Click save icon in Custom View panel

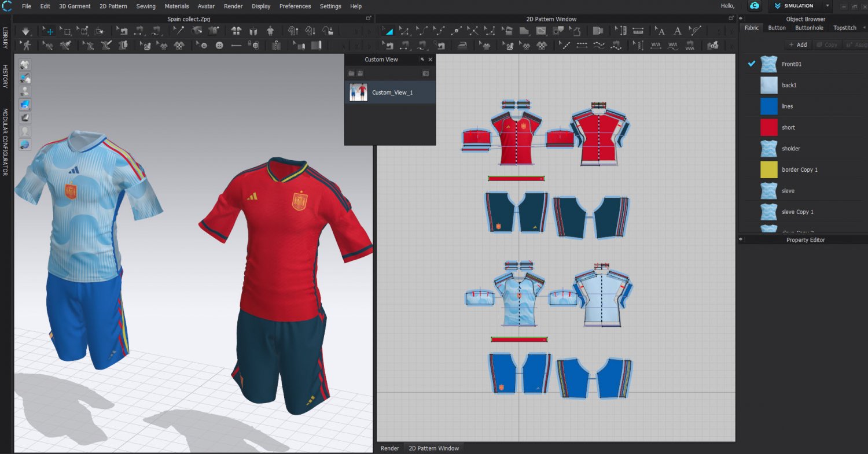point(360,73)
